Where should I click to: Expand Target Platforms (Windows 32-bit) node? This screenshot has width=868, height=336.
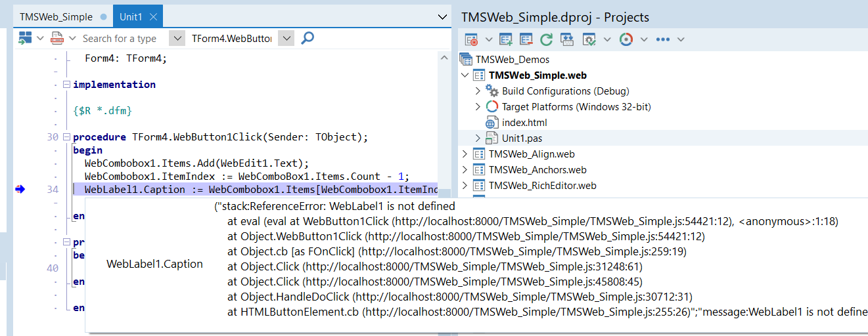(x=478, y=106)
